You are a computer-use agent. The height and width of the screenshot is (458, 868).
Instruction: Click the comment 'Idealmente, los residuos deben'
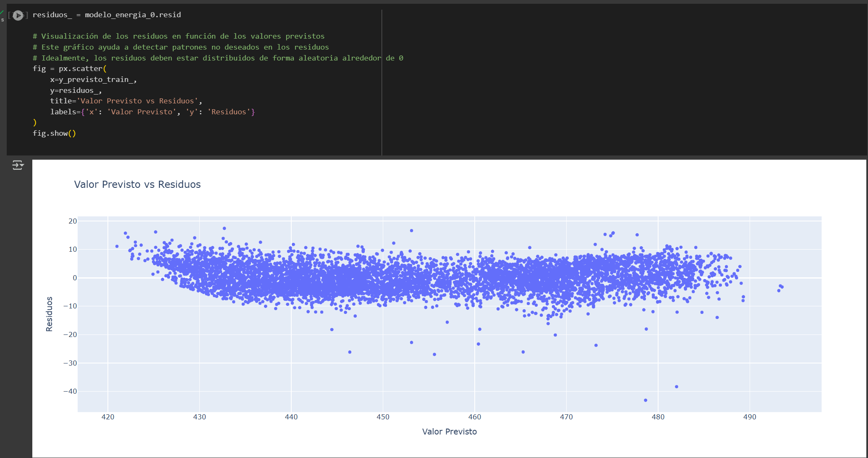pyautogui.click(x=218, y=58)
